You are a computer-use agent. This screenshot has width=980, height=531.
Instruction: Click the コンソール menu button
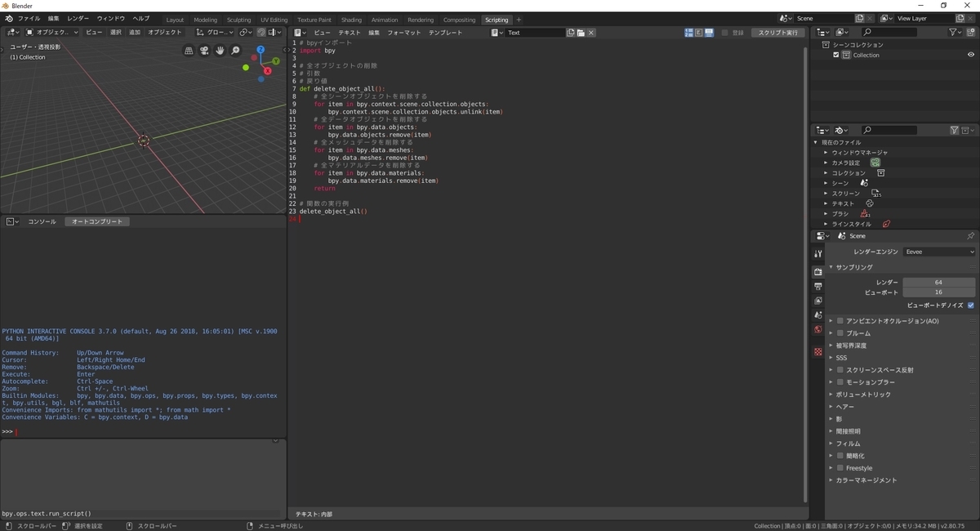[x=42, y=221]
